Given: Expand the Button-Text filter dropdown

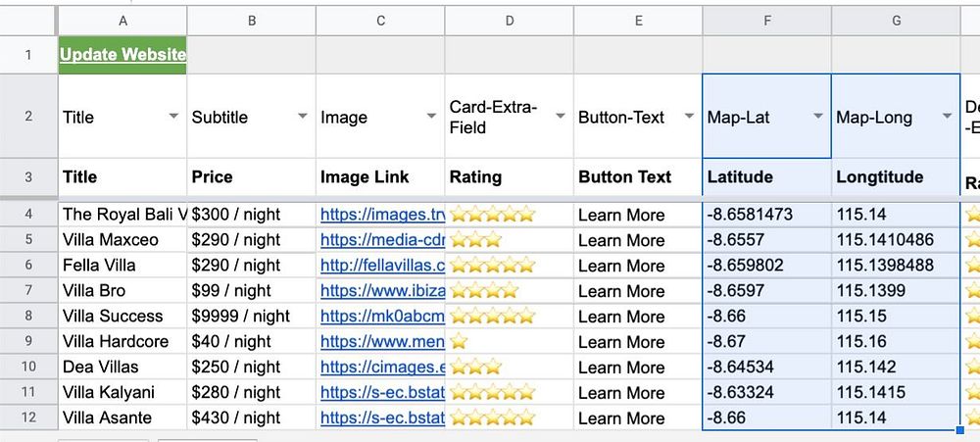Looking at the screenshot, I should click(689, 117).
